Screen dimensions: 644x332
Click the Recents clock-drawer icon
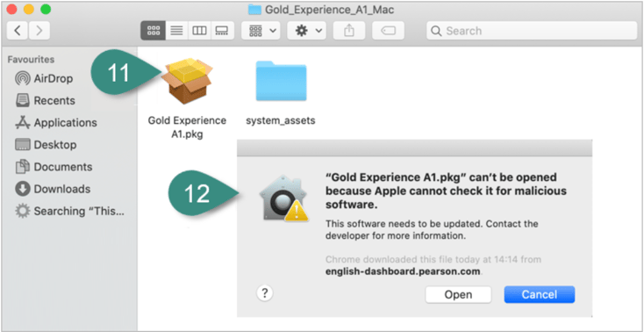click(22, 101)
